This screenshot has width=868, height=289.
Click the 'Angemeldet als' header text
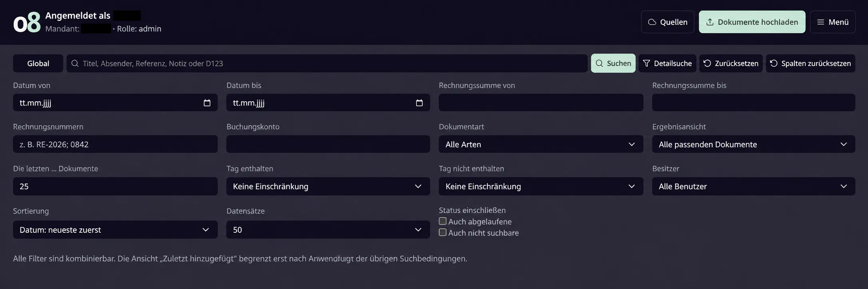coord(78,16)
